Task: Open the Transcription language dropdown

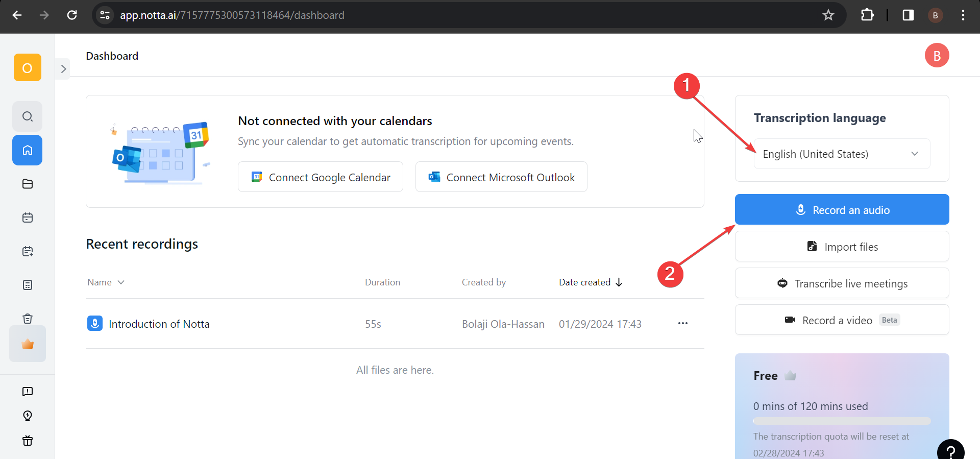Action: point(842,154)
